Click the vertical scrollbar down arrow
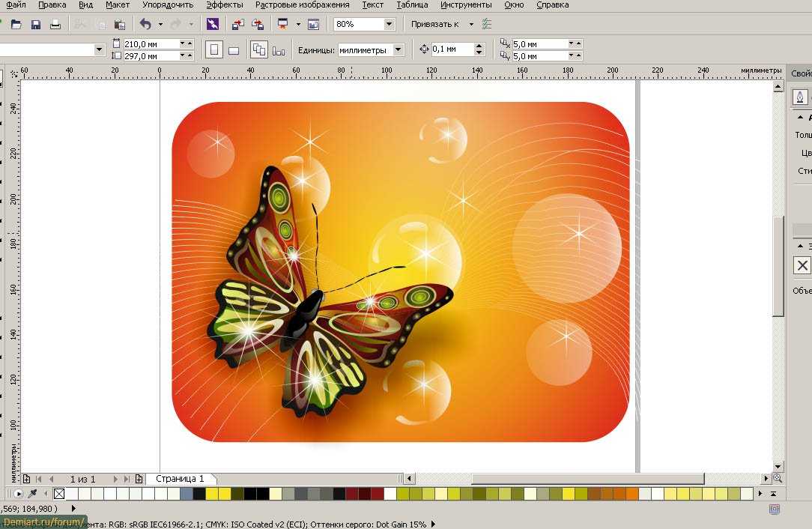 tap(778, 466)
